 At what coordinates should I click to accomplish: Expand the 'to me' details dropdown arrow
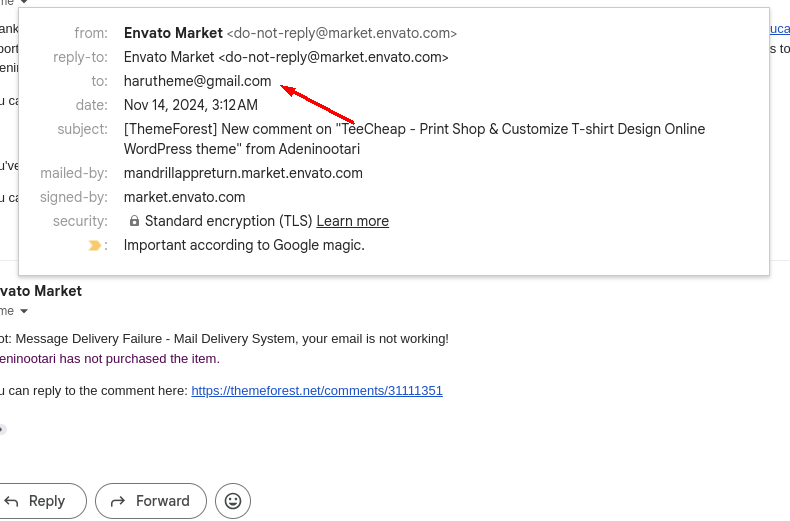click(x=23, y=311)
